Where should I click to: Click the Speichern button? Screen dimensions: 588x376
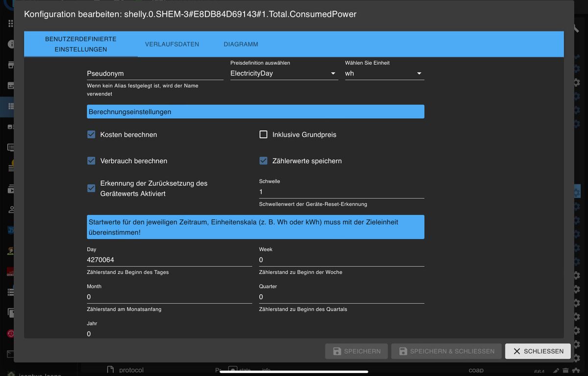tap(357, 351)
